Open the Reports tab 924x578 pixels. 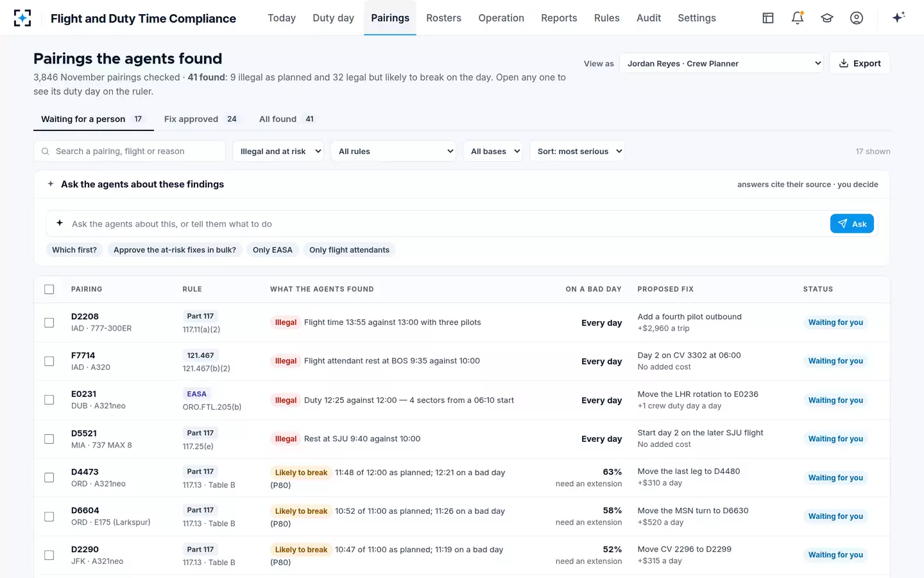click(x=559, y=18)
